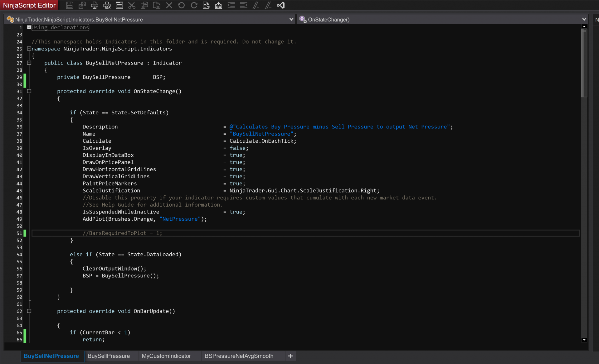Screen dimensions: 599x364
Task: Open the OnStateChange member dropdown
Action: tap(584, 19)
